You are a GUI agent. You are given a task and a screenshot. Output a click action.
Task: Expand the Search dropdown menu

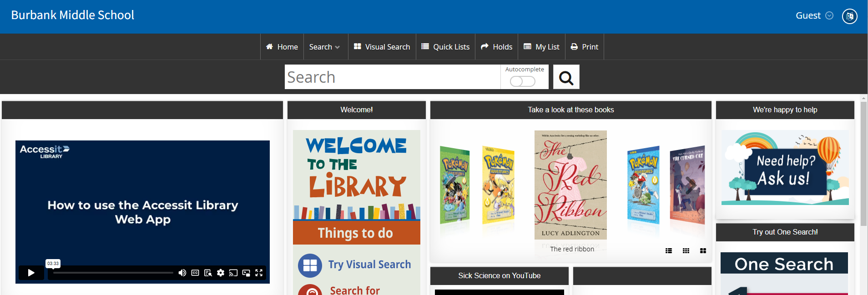(325, 47)
